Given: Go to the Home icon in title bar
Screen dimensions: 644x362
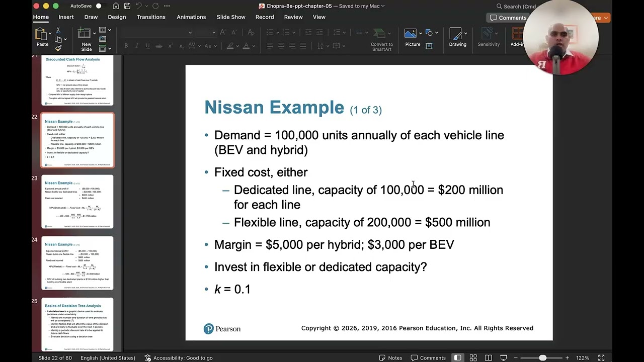Looking at the screenshot, I should pyautogui.click(x=116, y=6).
